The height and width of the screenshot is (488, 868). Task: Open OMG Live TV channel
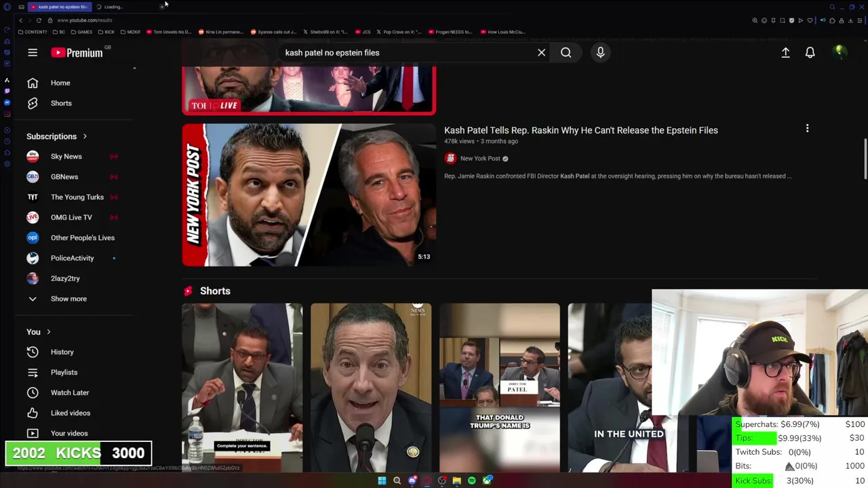click(x=71, y=218)
